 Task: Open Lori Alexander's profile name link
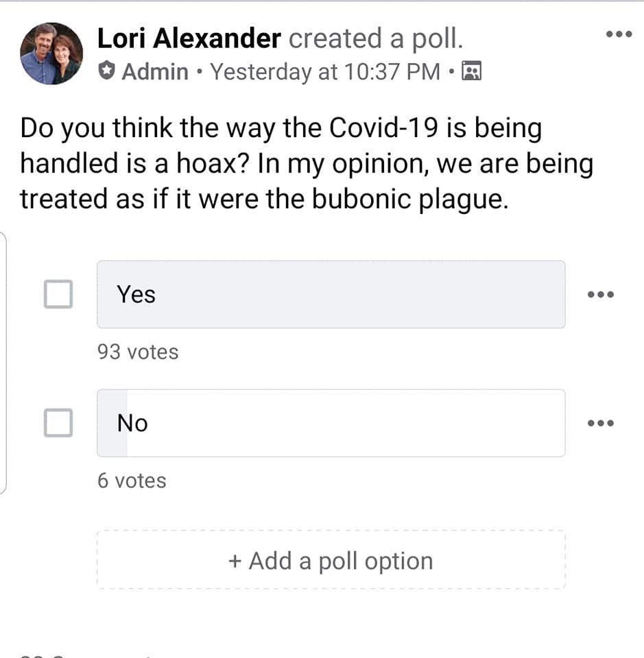pyautogui.click(x=189, y=38)
